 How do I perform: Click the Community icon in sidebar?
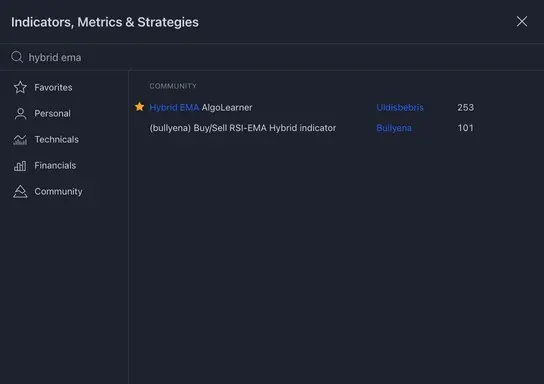20,191
